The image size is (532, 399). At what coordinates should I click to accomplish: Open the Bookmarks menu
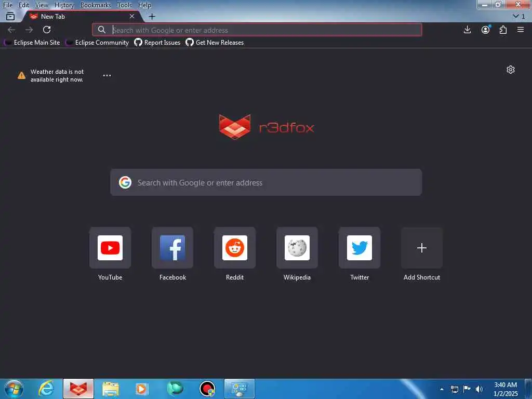[96, 5]
